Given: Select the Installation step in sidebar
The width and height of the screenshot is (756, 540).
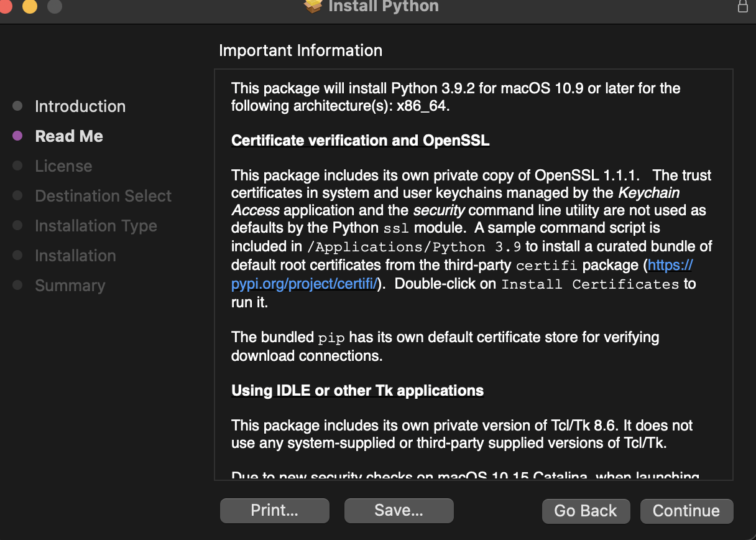Looking at the screenshot, I should pyautogui.click(x=75, y=256).
